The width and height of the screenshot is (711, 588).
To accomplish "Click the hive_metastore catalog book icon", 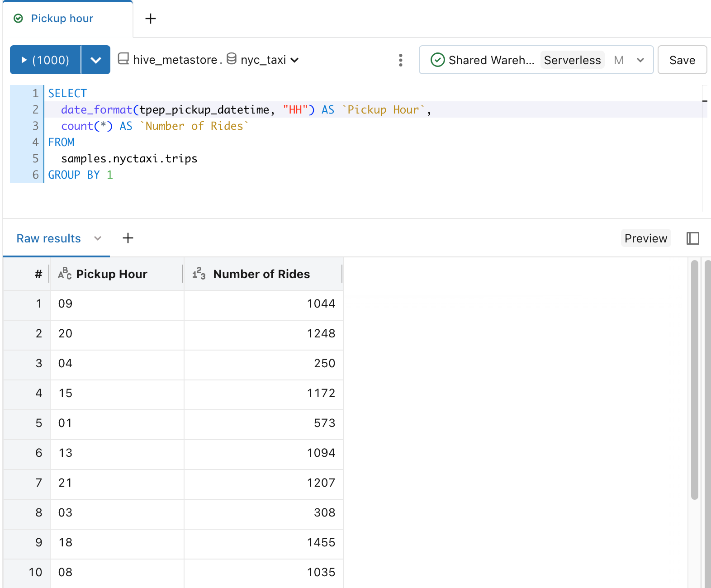I will click(x=123, y=59).
